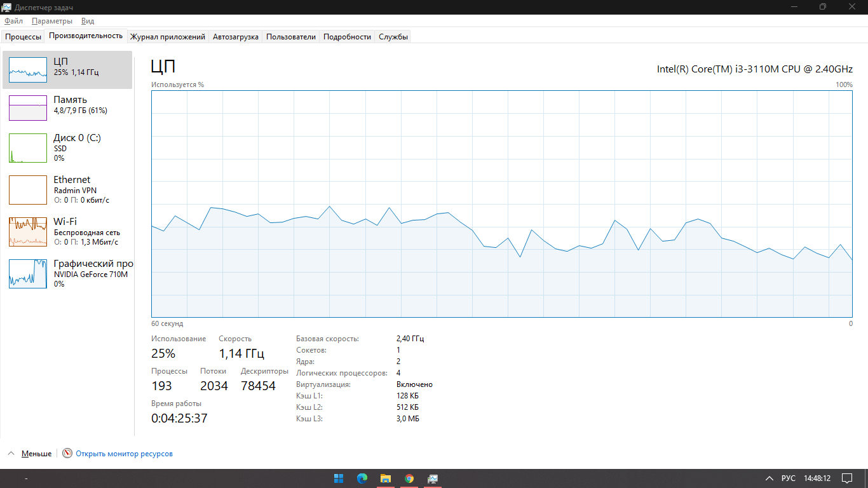Click NVIDIA GeForce 710M text
The width and height of the screenshot is (868, 488).
pyautogui.click(x=90, y=274)
